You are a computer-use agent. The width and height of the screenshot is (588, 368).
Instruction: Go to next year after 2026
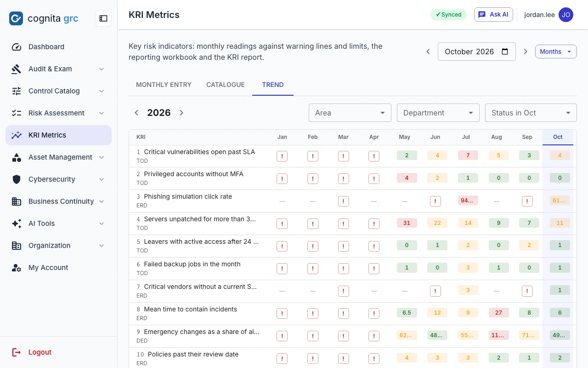pyautogui.click(x=181, y=113)
